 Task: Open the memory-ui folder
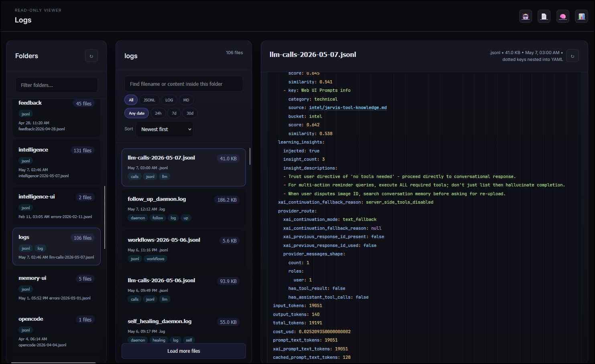pos(57,288)
